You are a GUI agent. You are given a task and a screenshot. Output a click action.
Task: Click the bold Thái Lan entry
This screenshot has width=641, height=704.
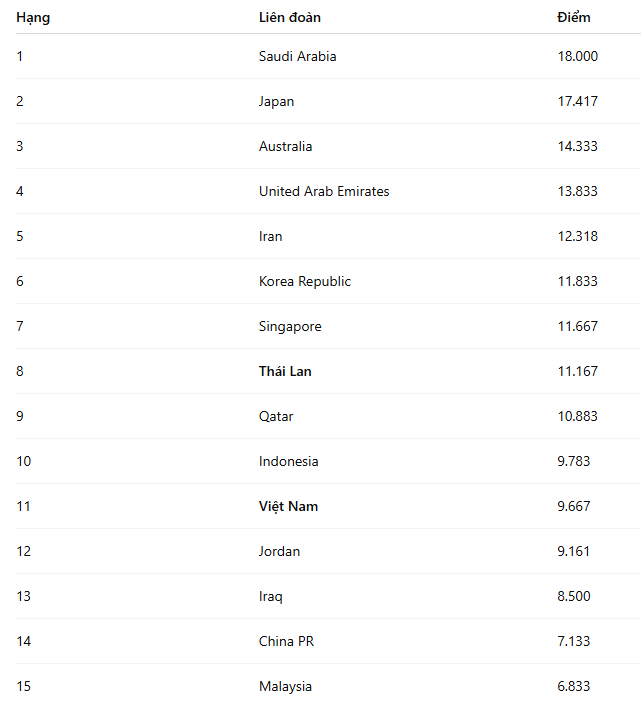pos(285,371)
